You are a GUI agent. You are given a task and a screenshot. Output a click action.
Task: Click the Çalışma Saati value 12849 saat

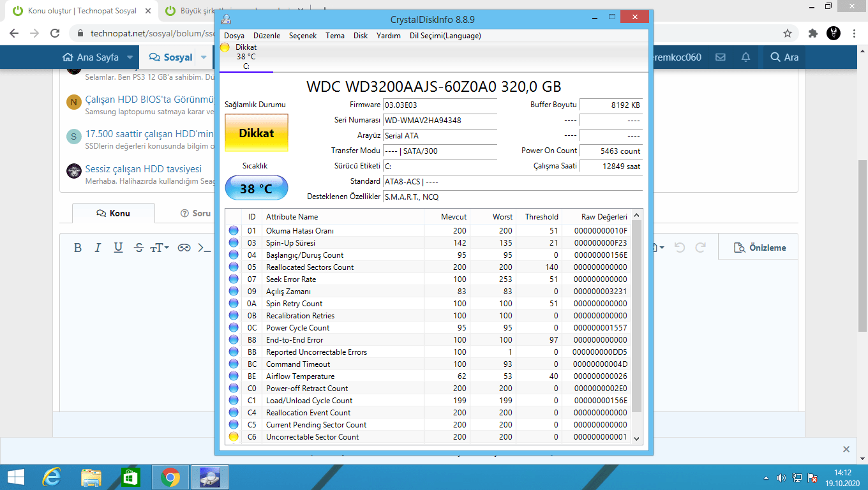(611, 166)
